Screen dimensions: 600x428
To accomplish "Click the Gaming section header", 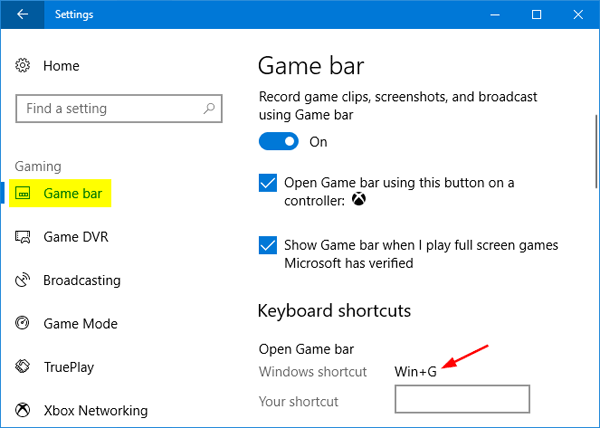I will click(x=38, y=166).
